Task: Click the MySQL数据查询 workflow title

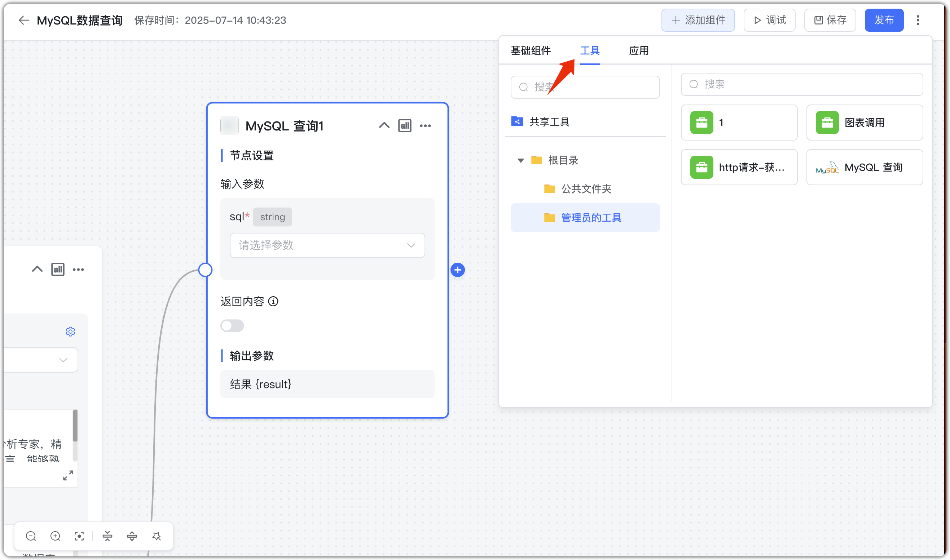Action: click(x=80, y=20)
